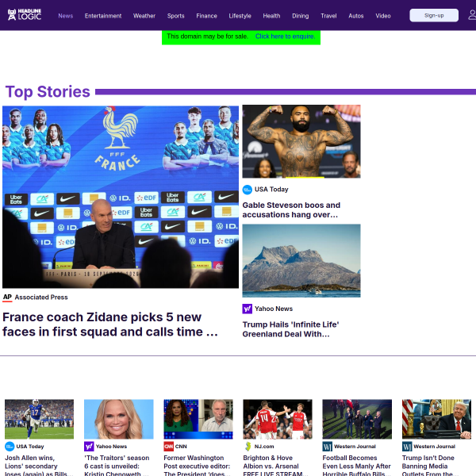Click 'Yahoo News' label under Greenland photo

pyautogui.click(x=274, y=309)
